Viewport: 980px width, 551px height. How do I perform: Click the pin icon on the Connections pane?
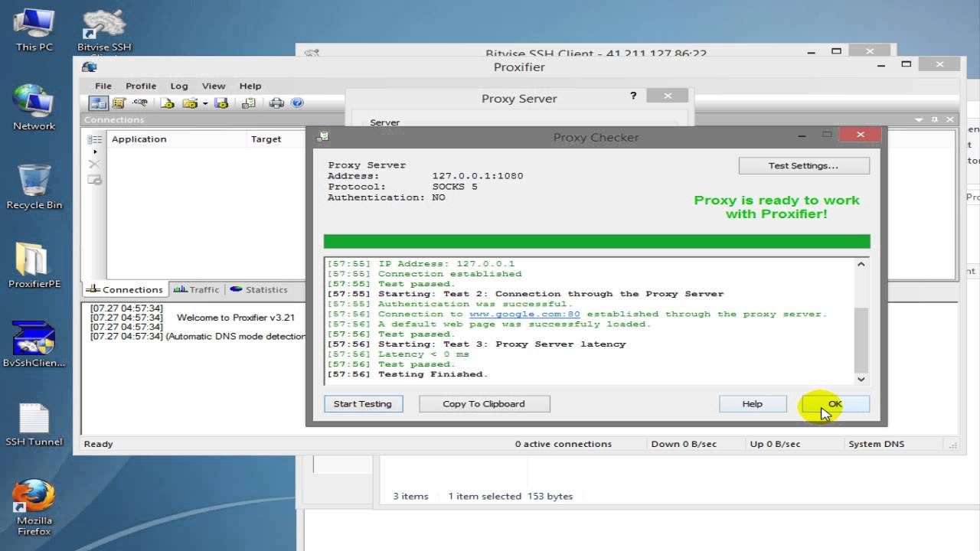935,120
